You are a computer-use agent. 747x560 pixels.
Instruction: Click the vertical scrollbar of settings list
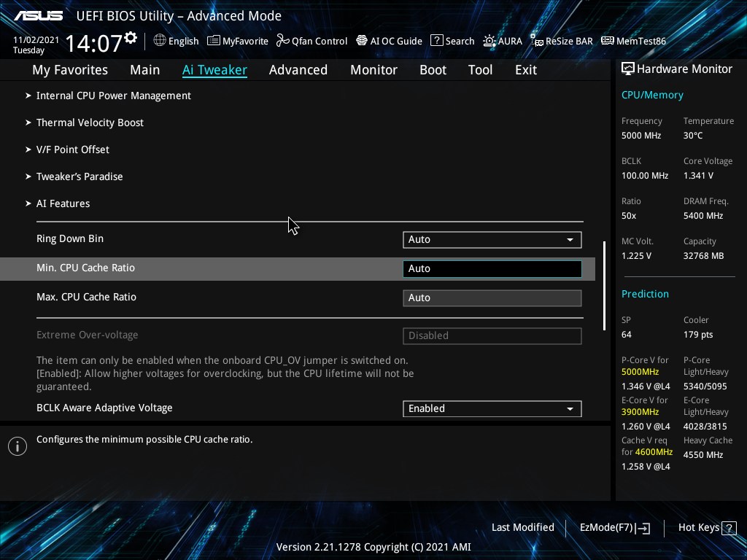[604, 286]
